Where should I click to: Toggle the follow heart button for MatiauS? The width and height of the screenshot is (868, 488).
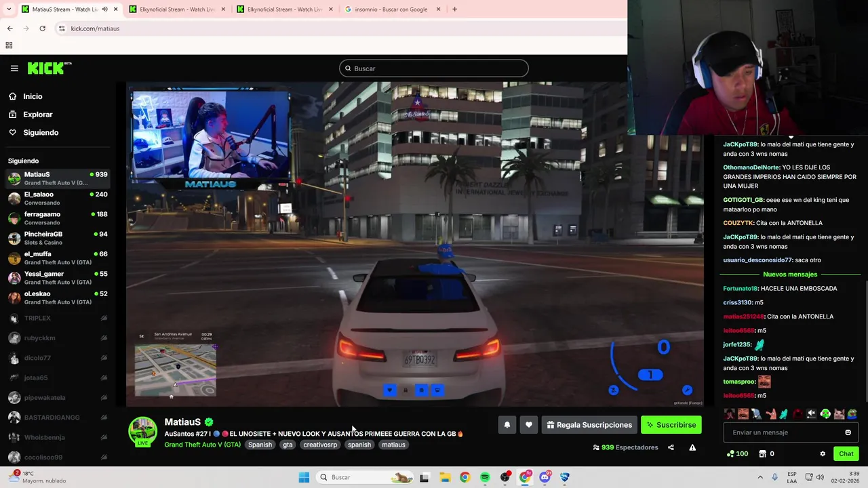[529, 425]
